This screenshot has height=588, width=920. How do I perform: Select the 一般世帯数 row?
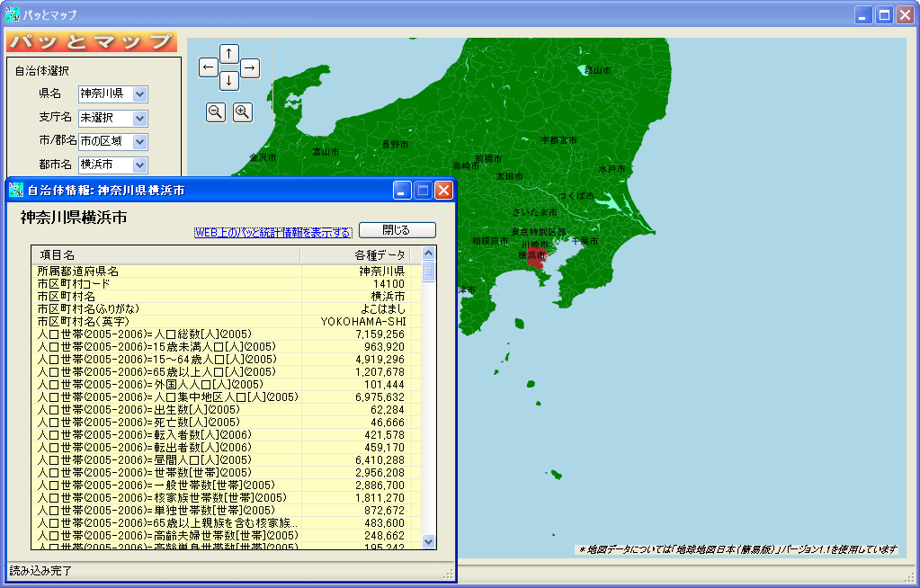click(227, 486)
